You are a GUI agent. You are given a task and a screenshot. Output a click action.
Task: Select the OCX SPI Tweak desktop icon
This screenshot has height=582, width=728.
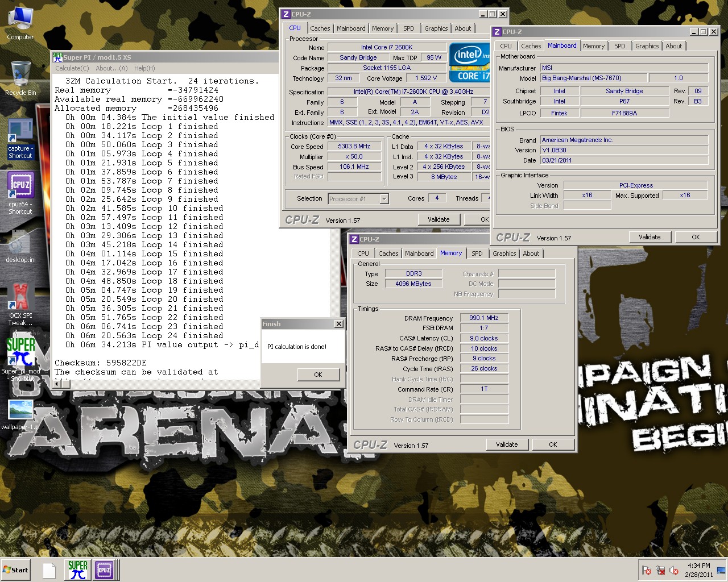20,305
